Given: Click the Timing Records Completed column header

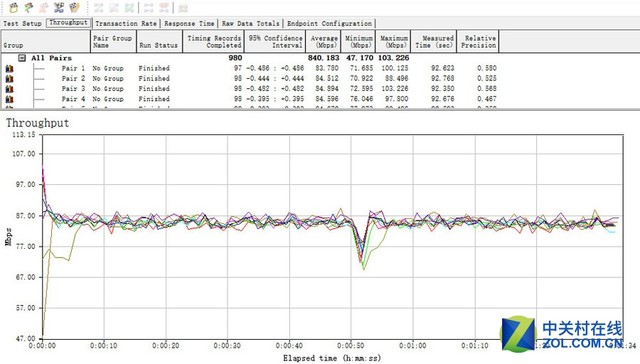Looking at the screenshot, I should (213, 42).
